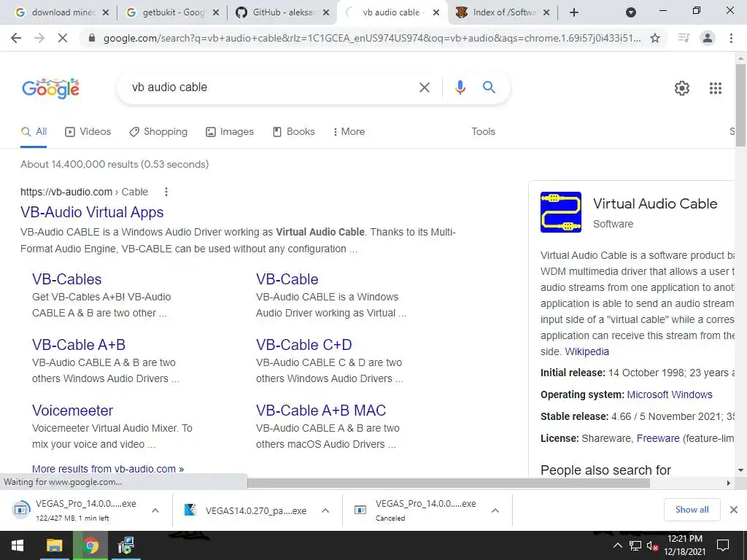
Task: Open options for the vb-audio.com result
Action: [x=166, y=192]
